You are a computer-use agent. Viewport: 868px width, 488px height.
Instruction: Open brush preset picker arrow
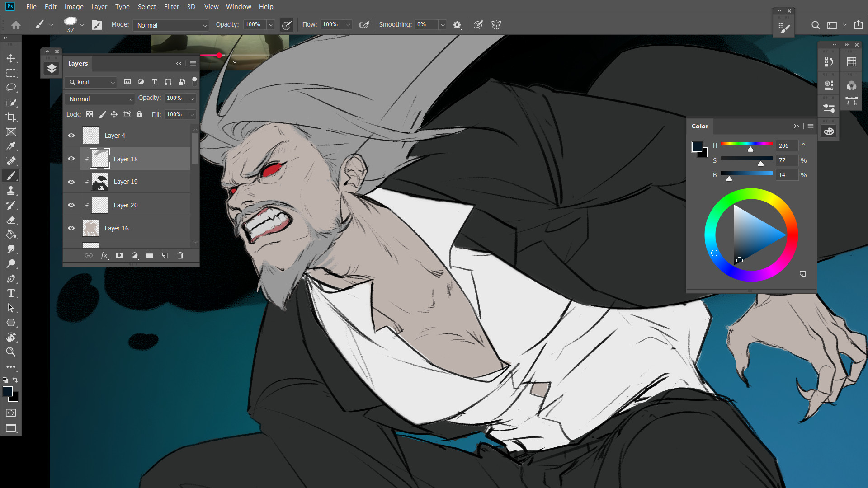[82, 25]
